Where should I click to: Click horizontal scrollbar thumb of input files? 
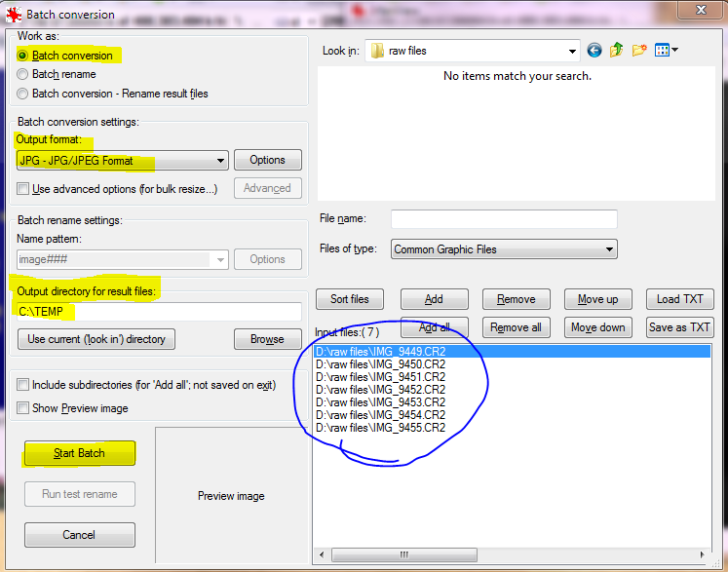404,554
